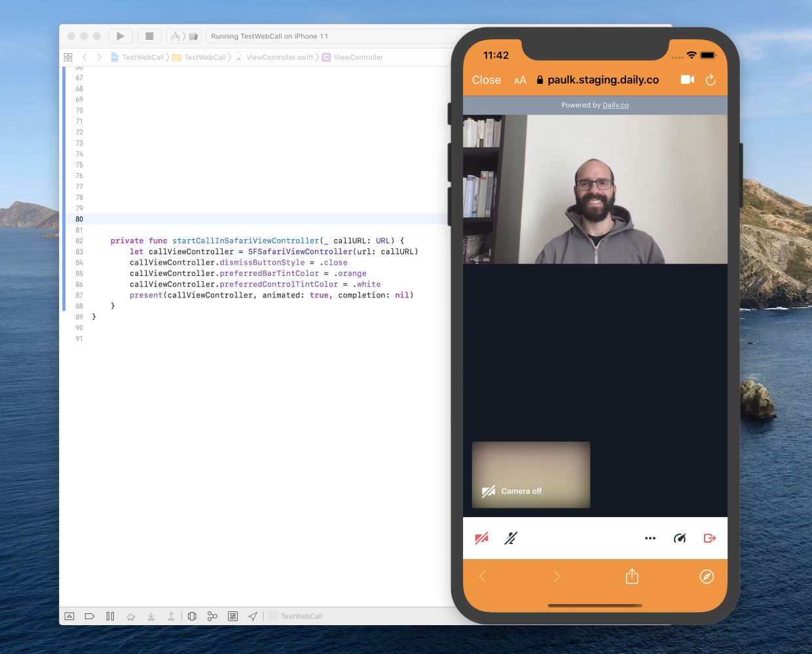Open the scheme and device selector

(x=183, y=36)
